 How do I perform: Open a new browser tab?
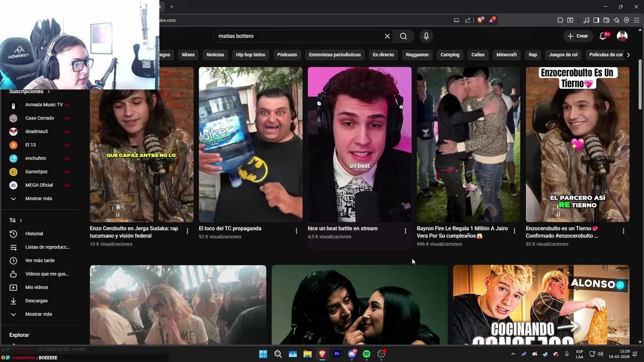click(172, 7)
